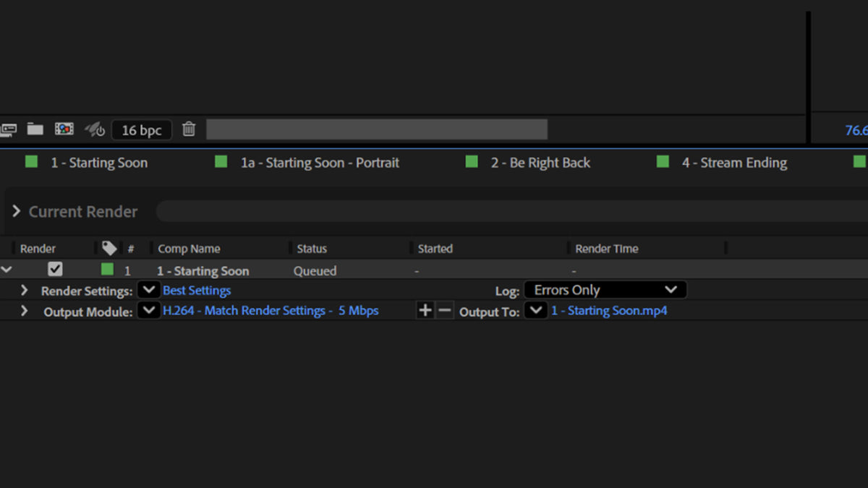Click output file 1 - Starting Soon.mp4
Viewport: 868px width, 488px height.
609,311
